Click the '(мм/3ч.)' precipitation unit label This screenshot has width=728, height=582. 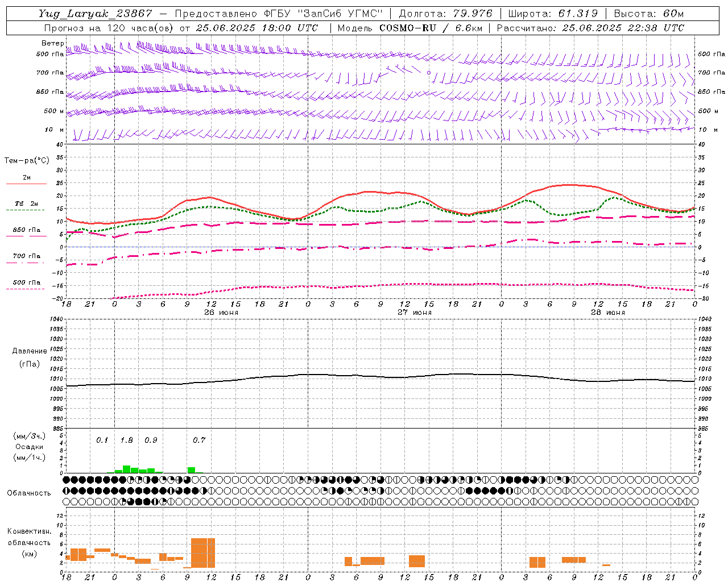30,436
